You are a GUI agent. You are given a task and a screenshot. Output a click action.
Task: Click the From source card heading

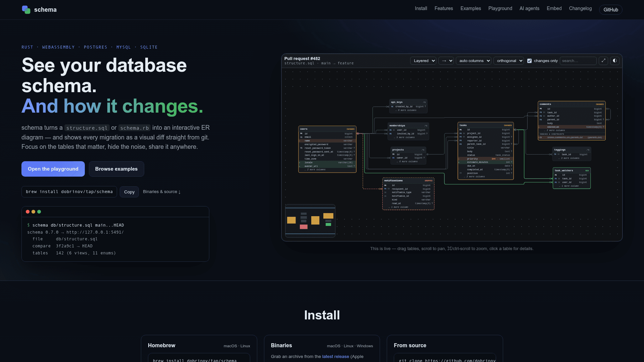[410, 345]
